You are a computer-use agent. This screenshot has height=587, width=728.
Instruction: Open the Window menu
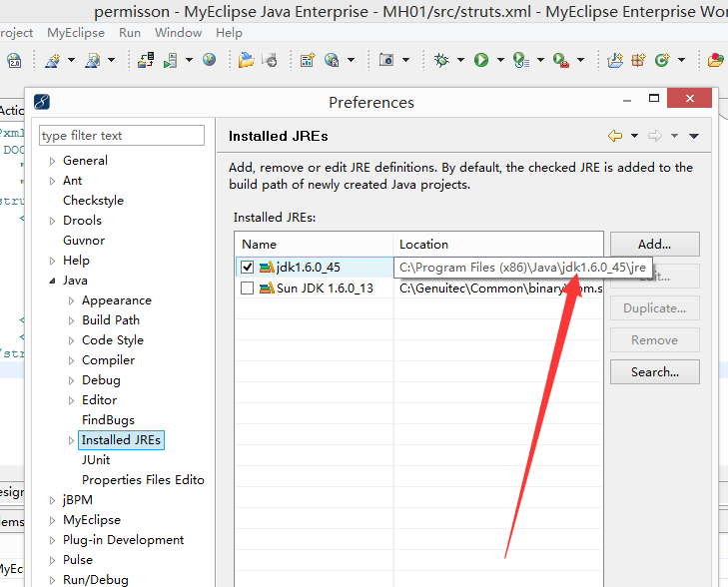[178, 33]
